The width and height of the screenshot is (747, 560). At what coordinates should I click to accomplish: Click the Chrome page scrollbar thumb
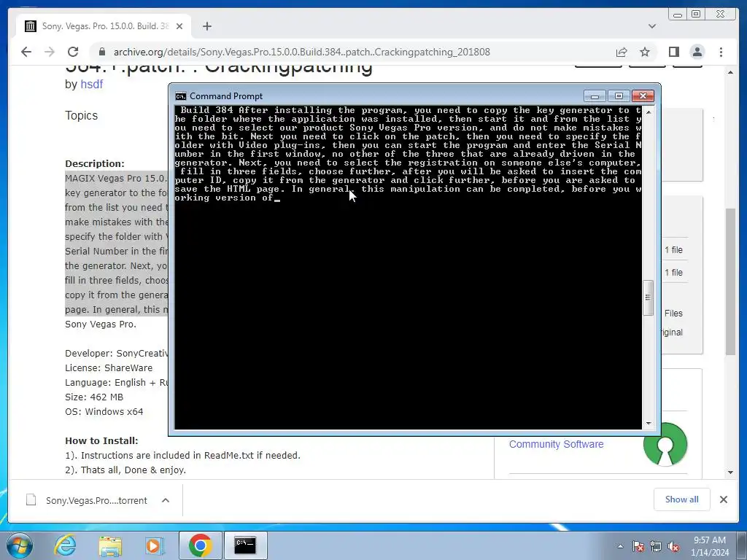tap(730, 281)
